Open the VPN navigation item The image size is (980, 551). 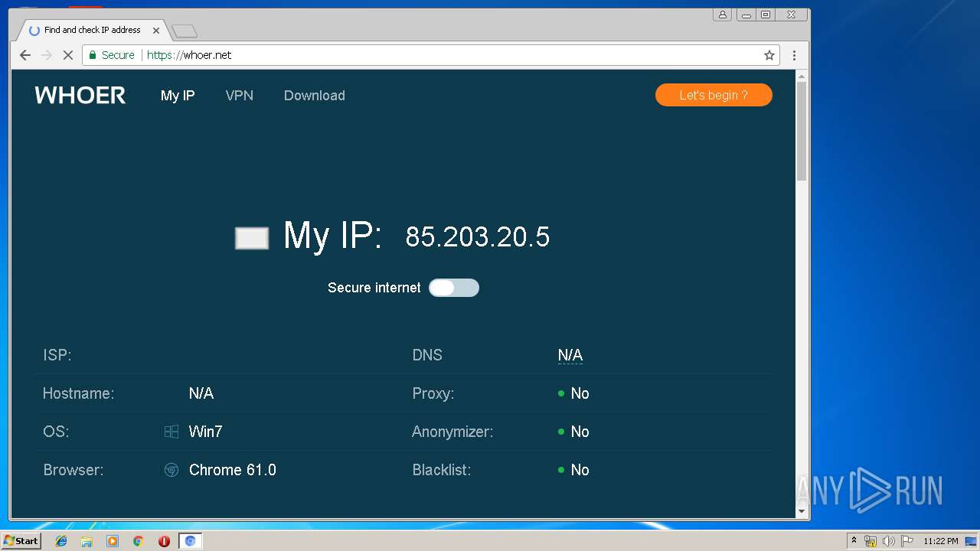click(x=240, y=96)
